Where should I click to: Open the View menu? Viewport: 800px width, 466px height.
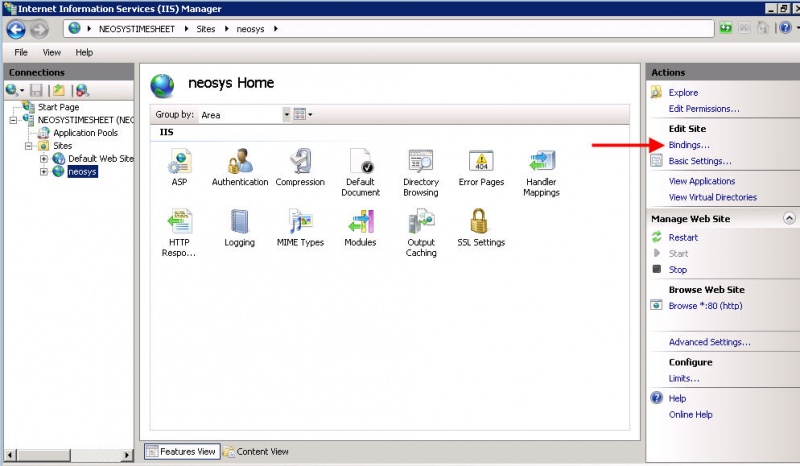(x=52, y=52)
